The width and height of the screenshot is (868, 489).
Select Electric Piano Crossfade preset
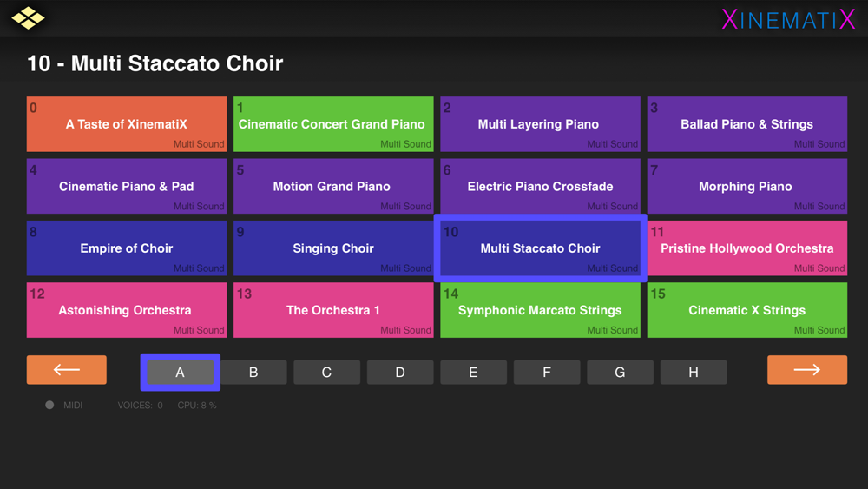540,187
